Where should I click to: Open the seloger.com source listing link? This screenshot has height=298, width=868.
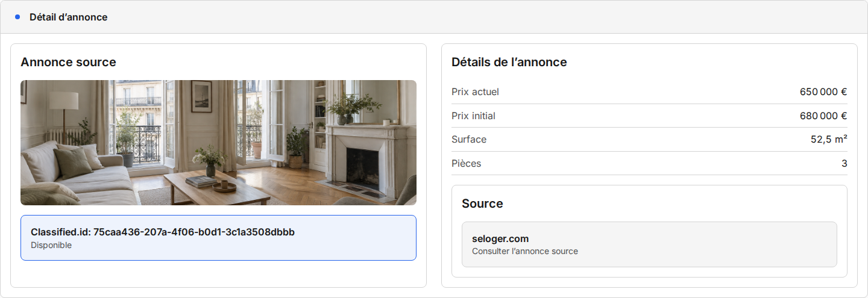649,244
